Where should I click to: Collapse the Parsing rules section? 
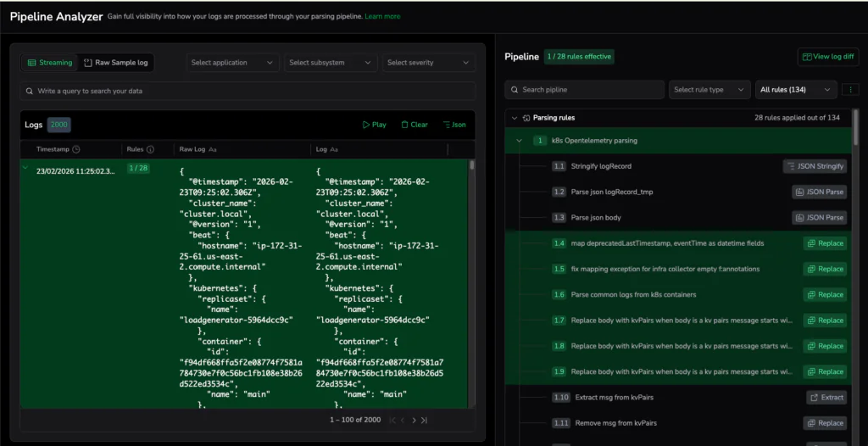coord(514,118)
